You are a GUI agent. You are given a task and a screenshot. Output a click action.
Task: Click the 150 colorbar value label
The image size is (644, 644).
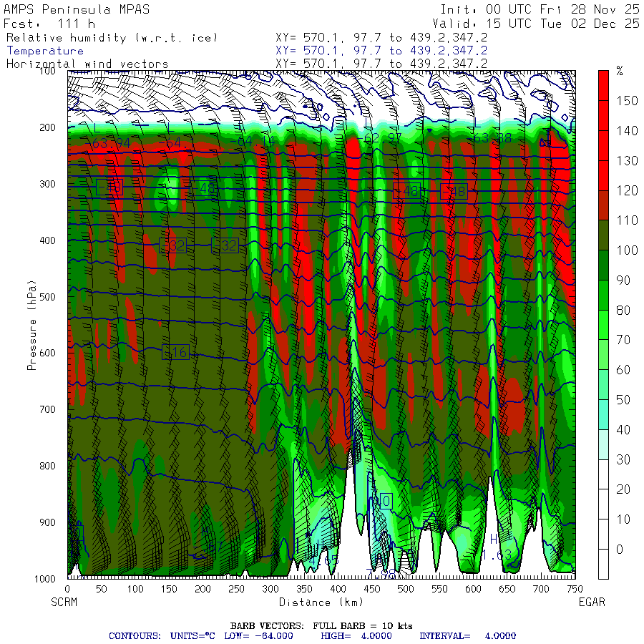click(627, 101)
